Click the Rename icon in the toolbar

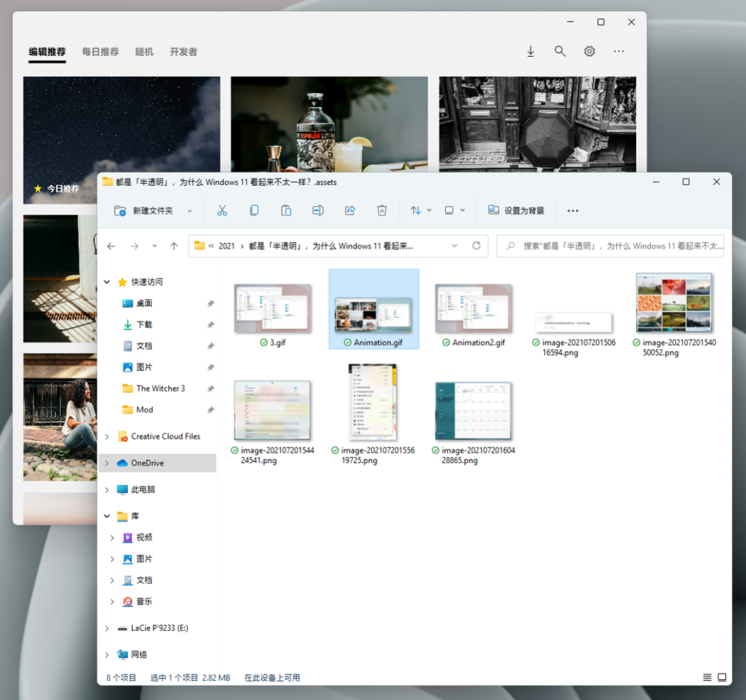click(x=318, y=210)
